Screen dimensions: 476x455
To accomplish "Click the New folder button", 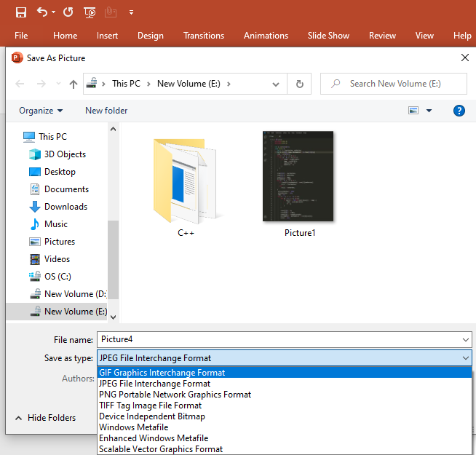I will coord(106,111).
